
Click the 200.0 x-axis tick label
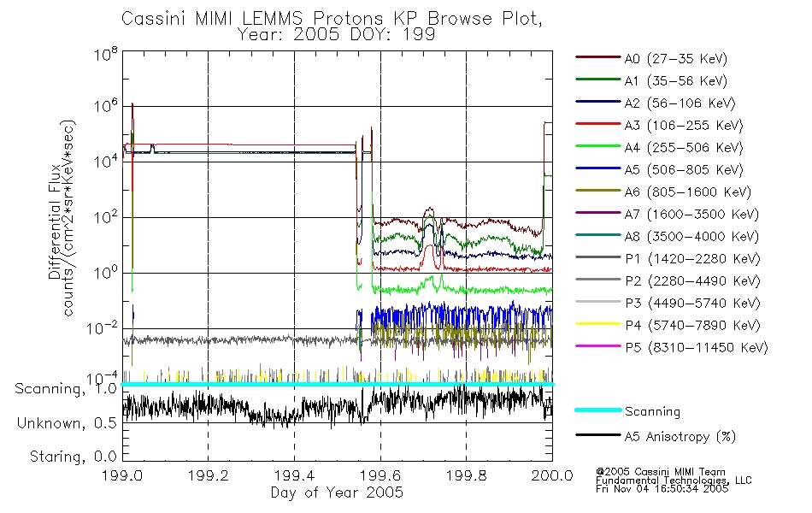point(552,475)
